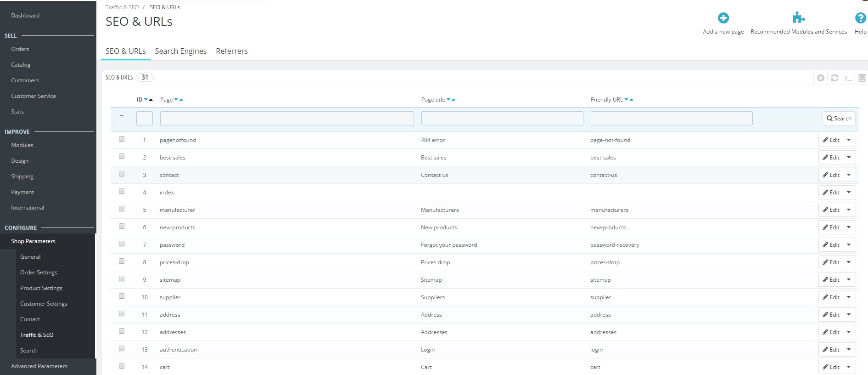Sort Page title column descending arrow
Image resolution: width=868 pixels, height=375 pixels.
[448, 100]
